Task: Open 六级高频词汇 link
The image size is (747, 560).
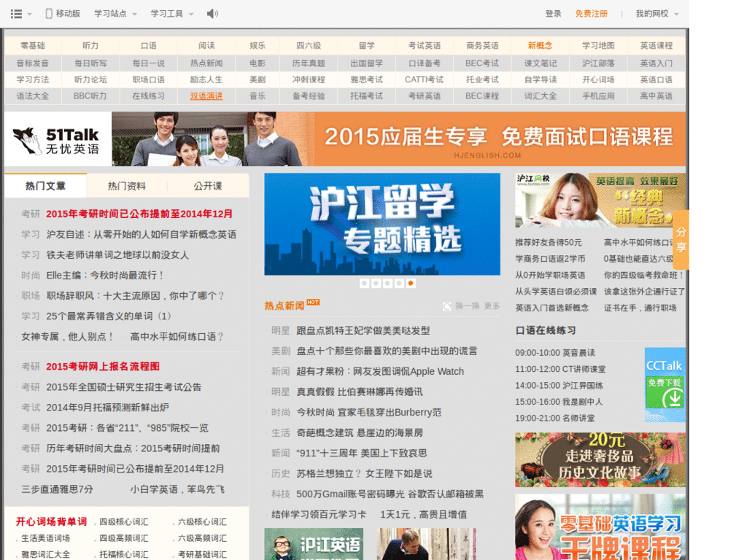Action: coord(202,538)
